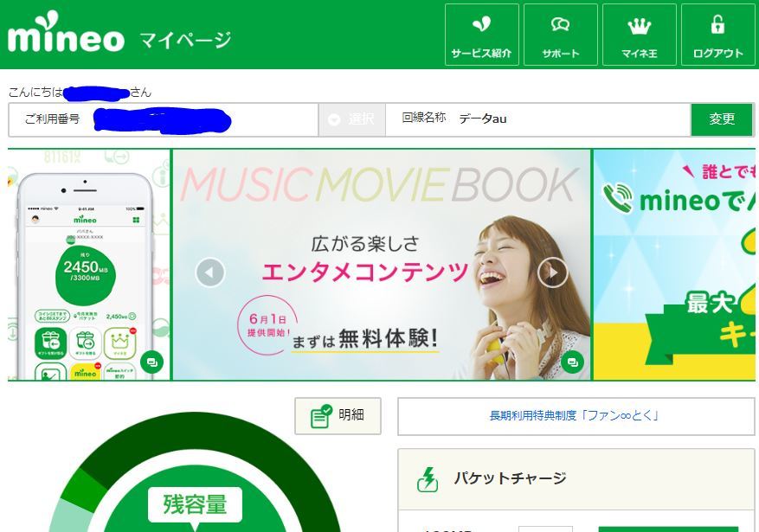Viewport: 759px width, 532px height.
Task: Open the 選択 number selection dropdown
Action: pos(351,119)
